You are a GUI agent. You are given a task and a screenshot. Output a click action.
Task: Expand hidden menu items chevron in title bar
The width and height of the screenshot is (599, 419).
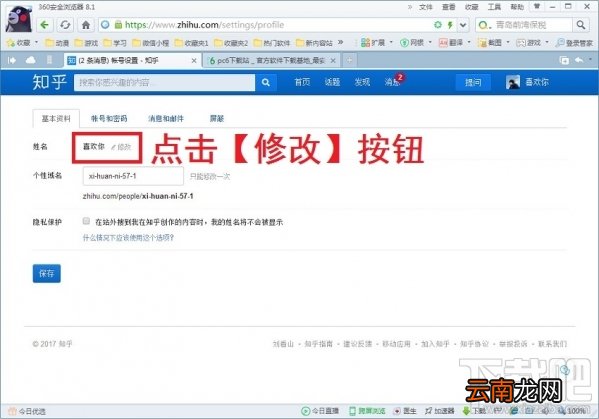(x=410, y=7)
